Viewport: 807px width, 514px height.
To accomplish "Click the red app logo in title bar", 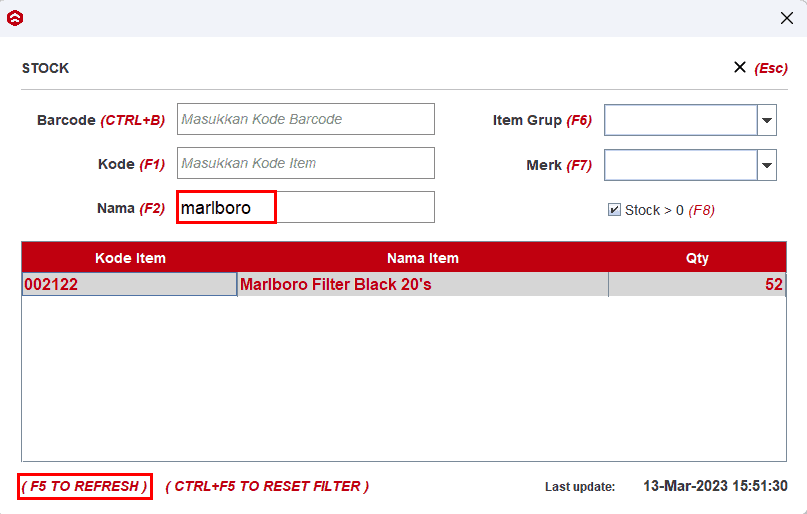I will point(15,18).
